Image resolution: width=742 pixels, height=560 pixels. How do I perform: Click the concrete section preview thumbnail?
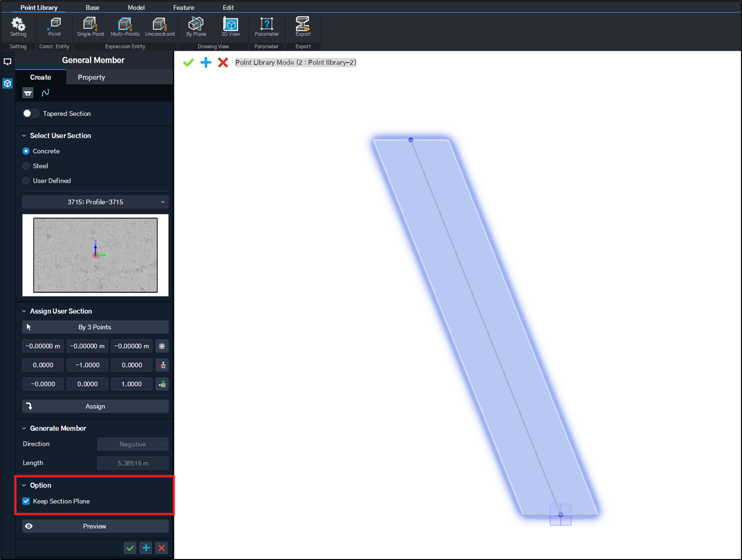pos(95,255)
